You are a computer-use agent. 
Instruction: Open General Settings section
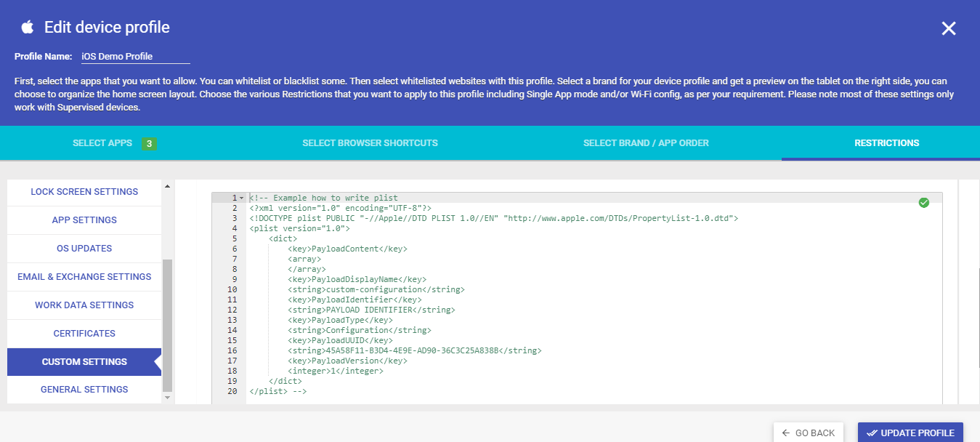[x=84, y=390]
